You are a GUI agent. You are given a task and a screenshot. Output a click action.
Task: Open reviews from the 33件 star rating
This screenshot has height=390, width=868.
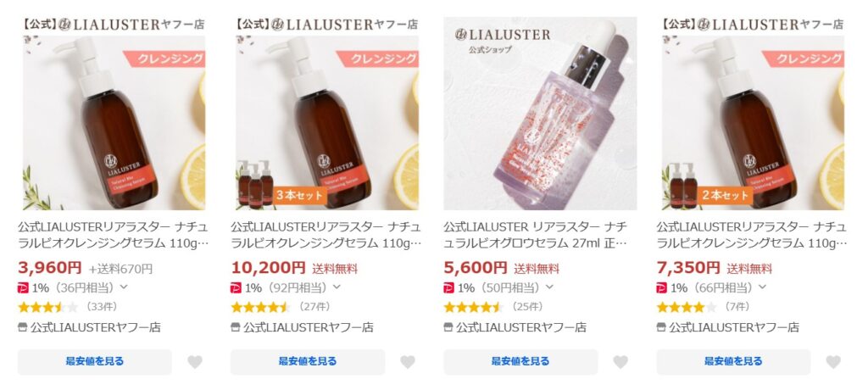68,307
